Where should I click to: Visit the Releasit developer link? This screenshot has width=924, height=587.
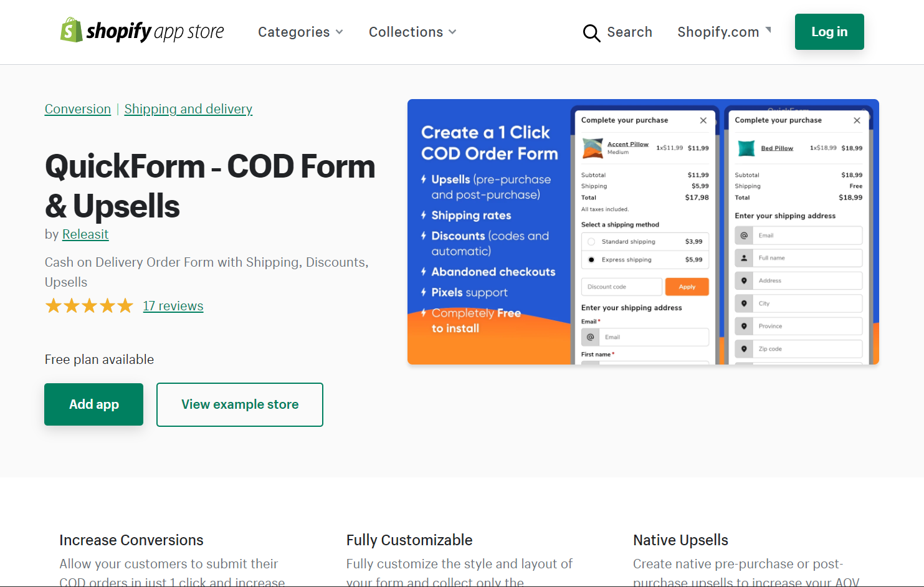[x=85, y=234]
